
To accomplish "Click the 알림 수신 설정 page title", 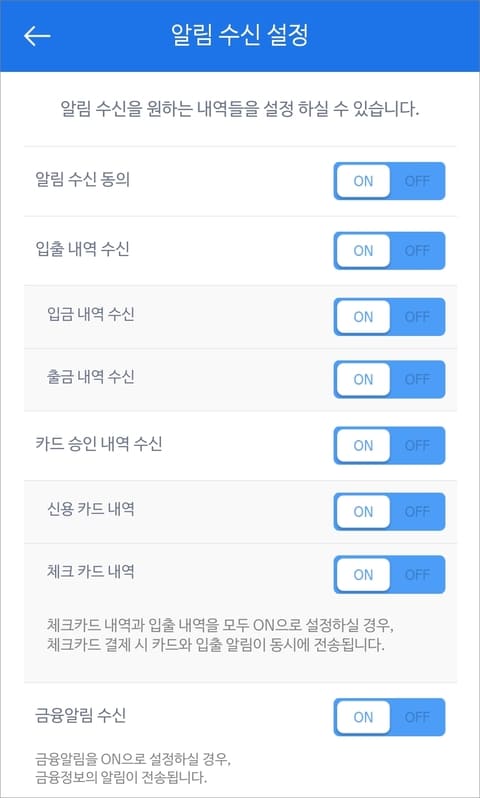I will [x=239, y=35].
